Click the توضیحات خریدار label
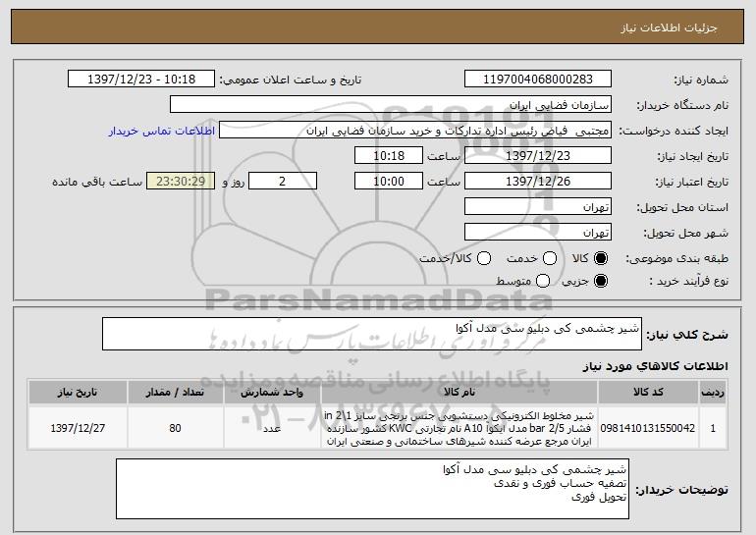This screenshot has height=535, width=756. pyautogui.click(x=681, y=490)
